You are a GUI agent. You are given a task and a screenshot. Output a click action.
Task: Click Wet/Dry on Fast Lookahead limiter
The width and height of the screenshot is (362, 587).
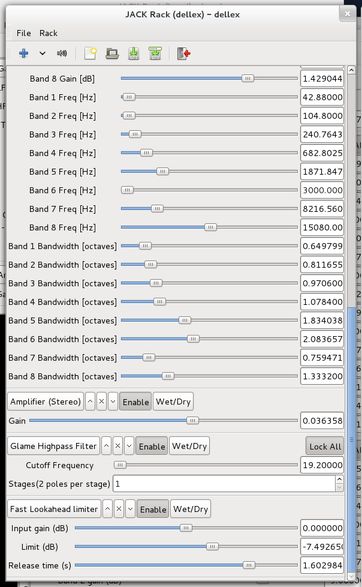[x=191, y=509]
